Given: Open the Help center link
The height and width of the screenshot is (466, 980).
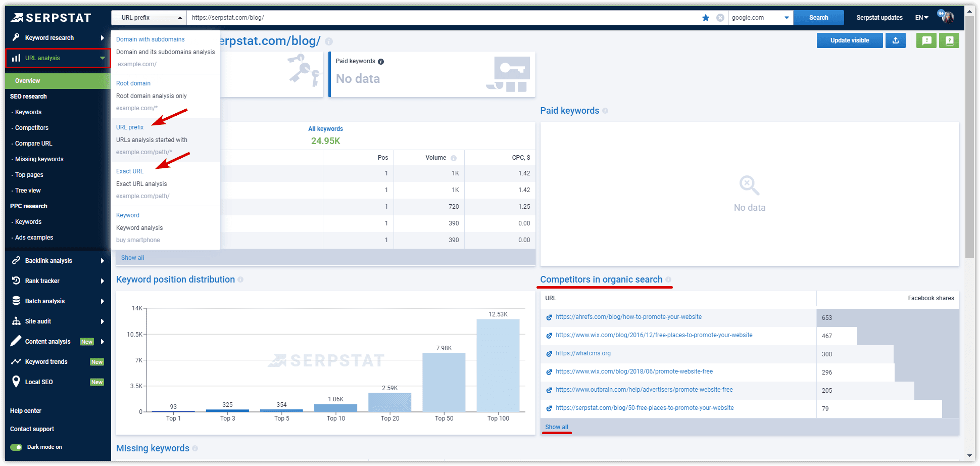Looking at the screenshot, I should [26, 411].
